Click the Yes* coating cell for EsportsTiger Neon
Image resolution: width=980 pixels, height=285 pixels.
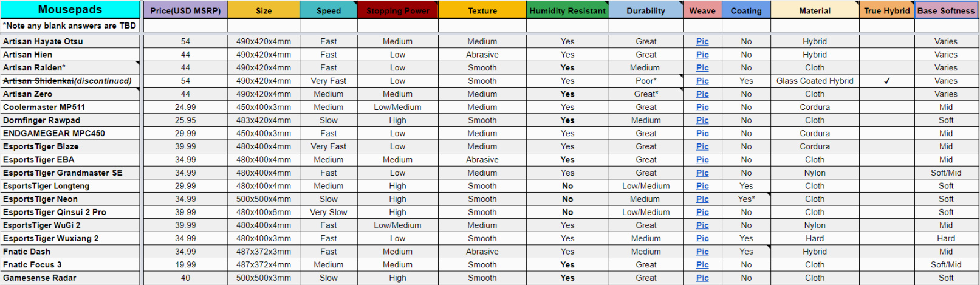click(x=746, y=199)
